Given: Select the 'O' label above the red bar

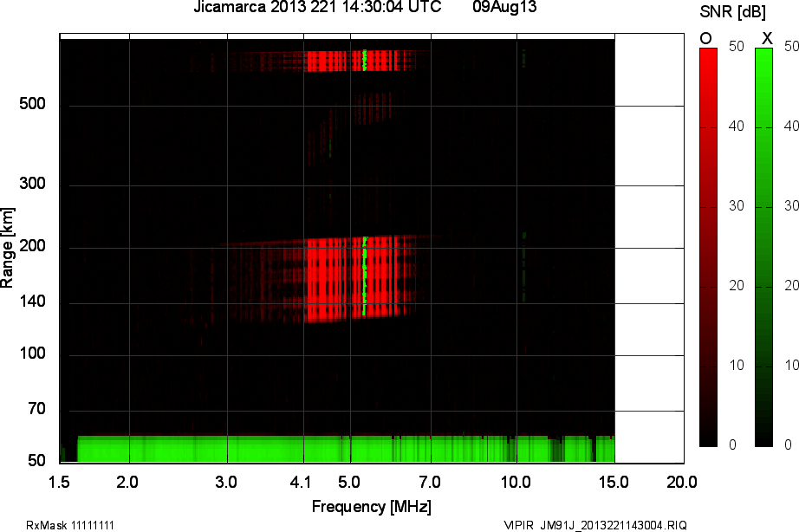Looking at the screenshot, I should coord(705,38).
